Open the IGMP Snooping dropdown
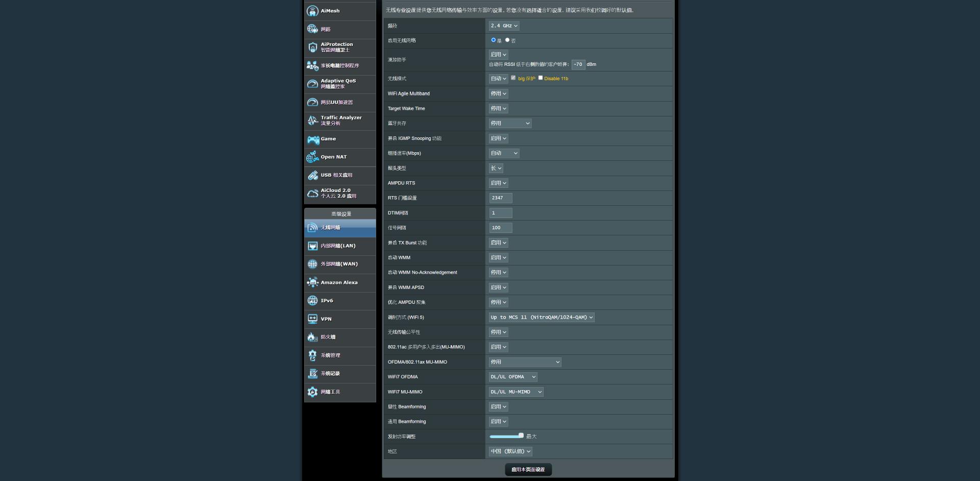Image resolution: width=980 pixels, height=481 pixels. pyautogui.click(x=499, y=138)
